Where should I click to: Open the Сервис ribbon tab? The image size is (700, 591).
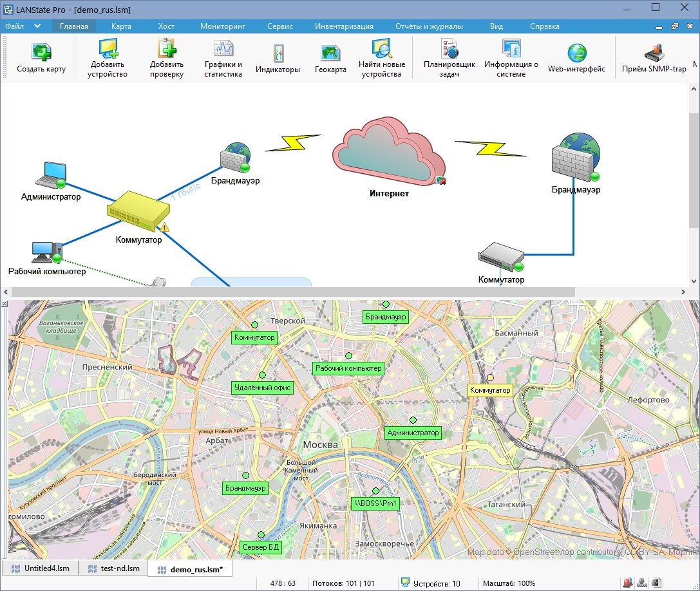pos(280,26)
